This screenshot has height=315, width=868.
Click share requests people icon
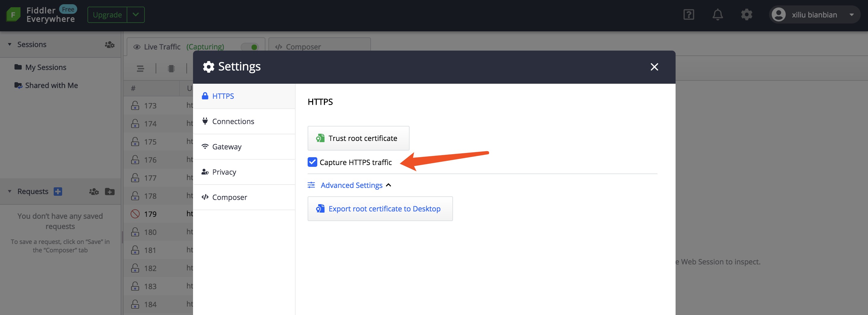tap(94, 192)
